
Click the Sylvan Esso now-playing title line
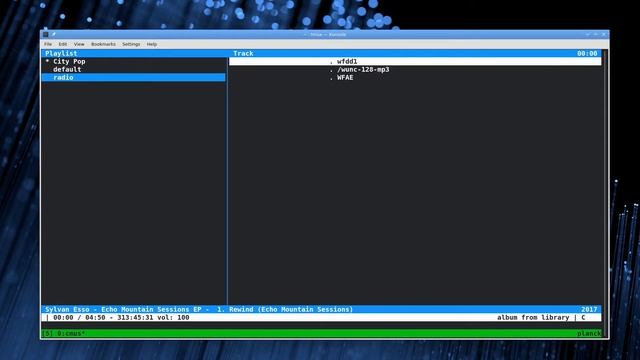coord(199,309)
